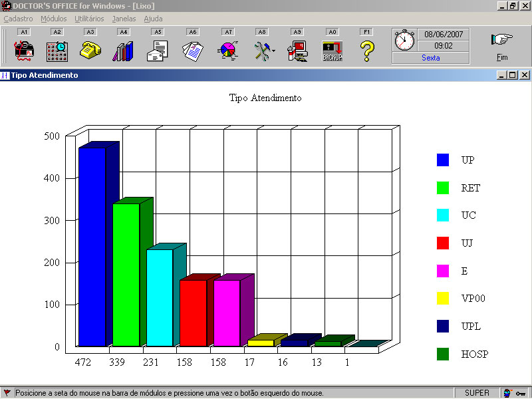Screen dimensions: 532x399
Task: Open the A6 documents pages icon
Action: pos(193,52)
